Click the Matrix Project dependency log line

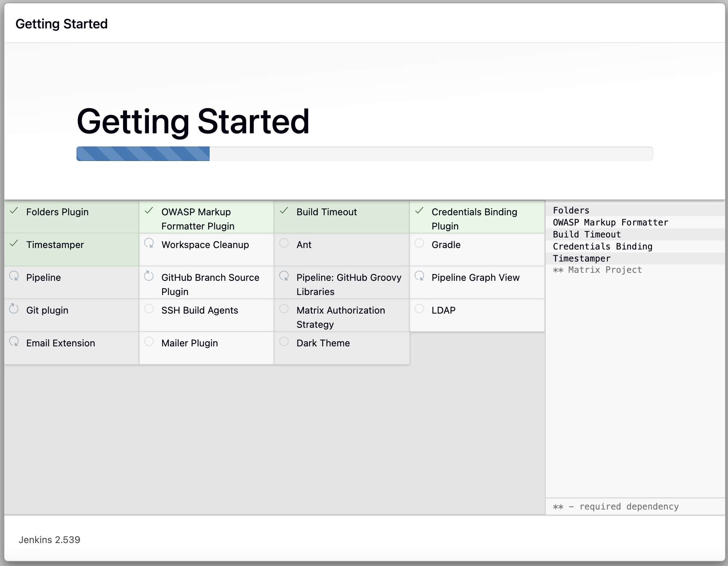pyautogui.click(x=597, y=270)
